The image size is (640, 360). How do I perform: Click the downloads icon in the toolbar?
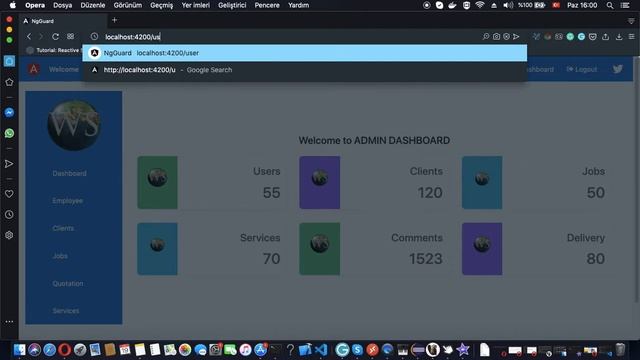[x=619, y=37]
